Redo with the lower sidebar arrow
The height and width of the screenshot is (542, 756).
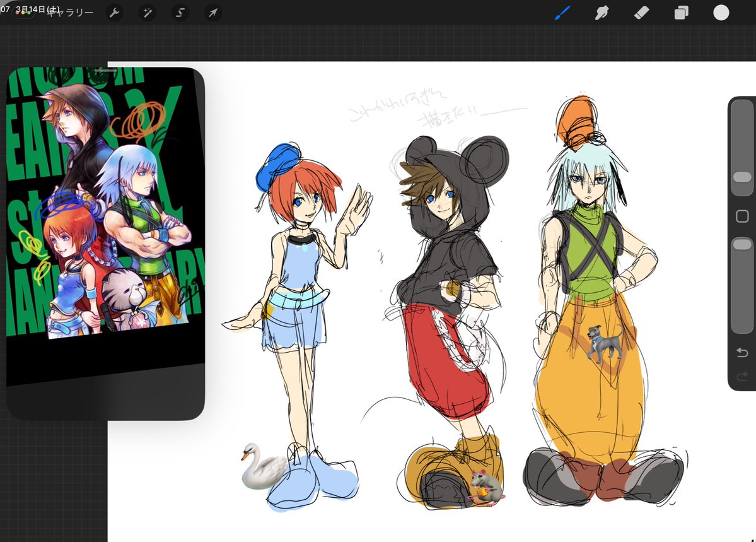(743, 376)
